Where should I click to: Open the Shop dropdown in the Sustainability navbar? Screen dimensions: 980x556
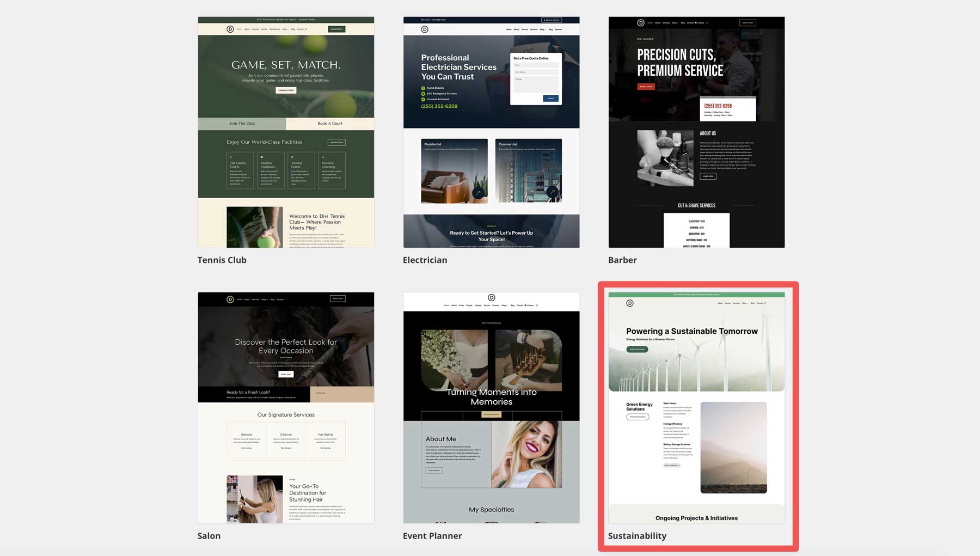(x=744, y=303)
